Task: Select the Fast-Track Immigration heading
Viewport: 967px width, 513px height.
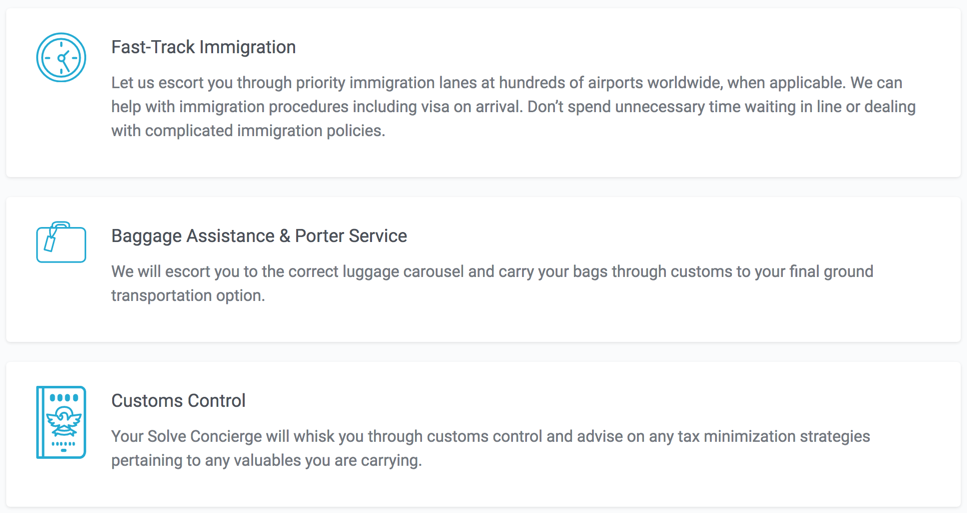Action: pyautogui.click(x=203, y=47)
